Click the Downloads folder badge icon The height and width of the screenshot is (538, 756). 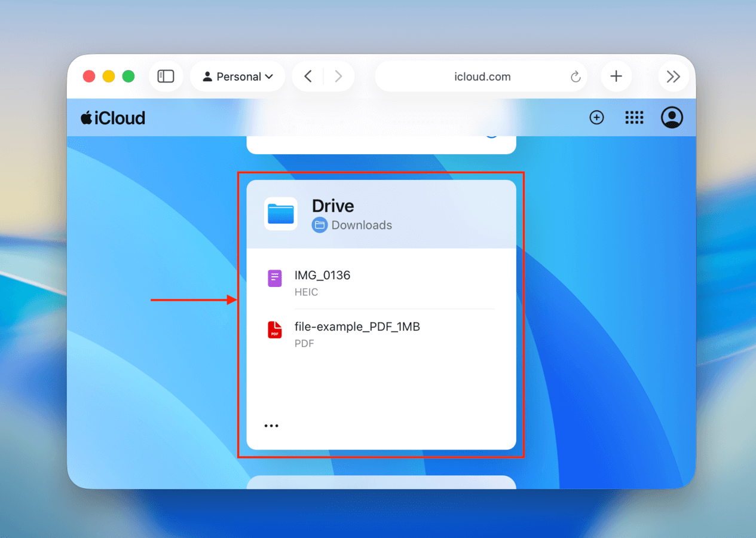coord(319,225)
